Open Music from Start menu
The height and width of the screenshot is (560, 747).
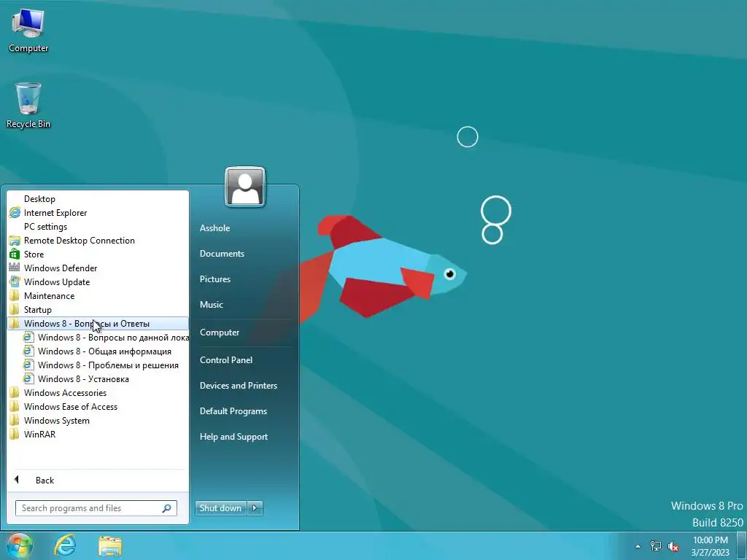(212, 305)
